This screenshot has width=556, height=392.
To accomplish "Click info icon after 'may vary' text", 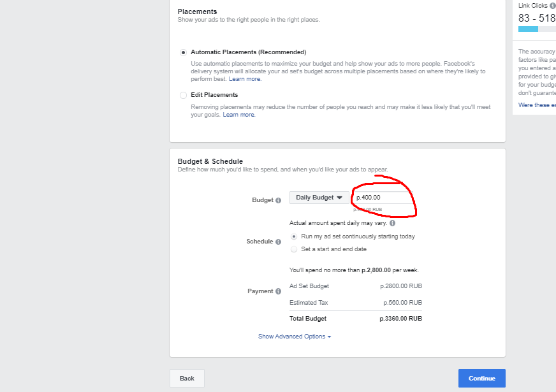I will pos(392,223).
